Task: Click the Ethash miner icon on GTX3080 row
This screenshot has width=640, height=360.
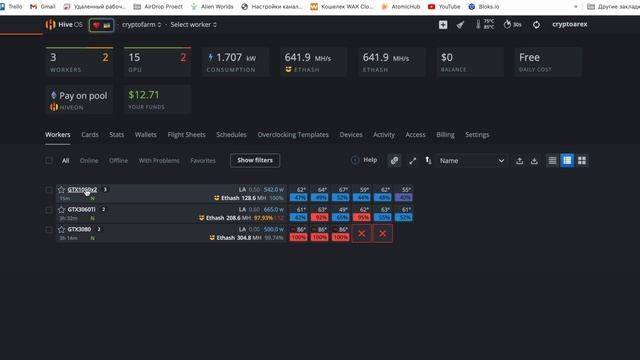Action: (212, 238)
